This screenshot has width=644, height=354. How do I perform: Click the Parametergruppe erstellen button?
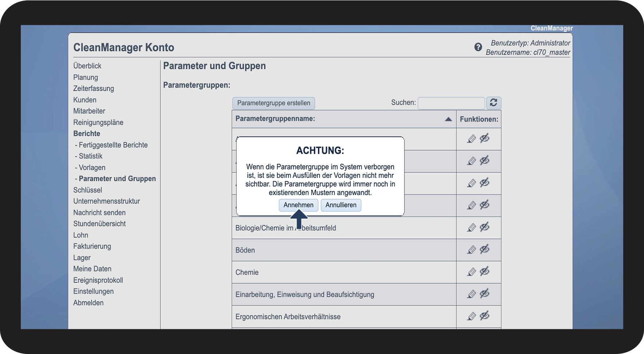(x=273, y=103)
